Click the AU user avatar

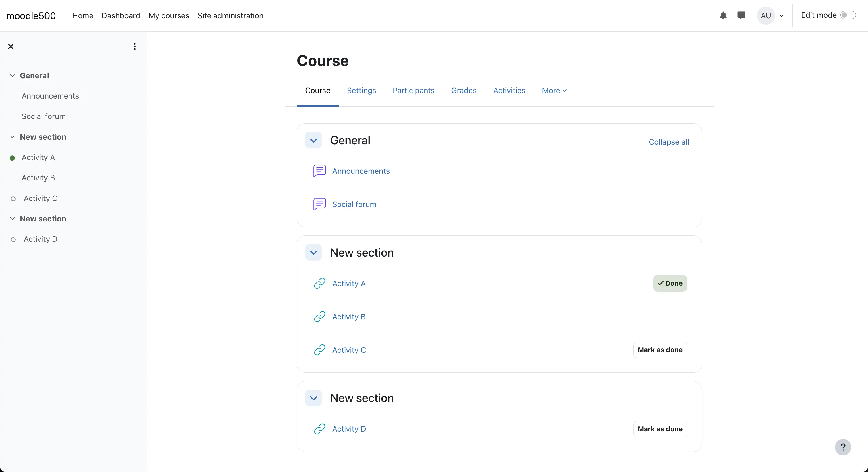[x=766, y=15]
